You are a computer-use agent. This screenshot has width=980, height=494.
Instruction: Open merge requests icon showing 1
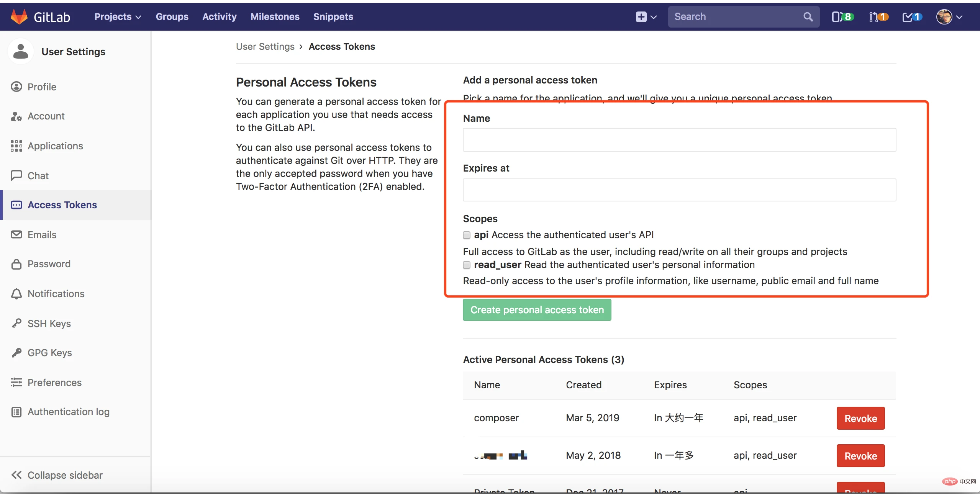click(878, 17)
